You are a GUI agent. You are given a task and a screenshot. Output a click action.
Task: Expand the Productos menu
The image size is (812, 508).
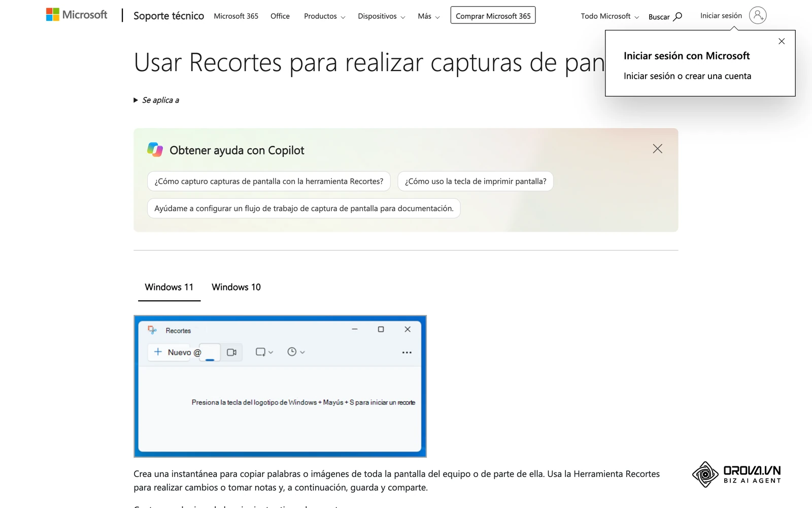click(325, 16)
